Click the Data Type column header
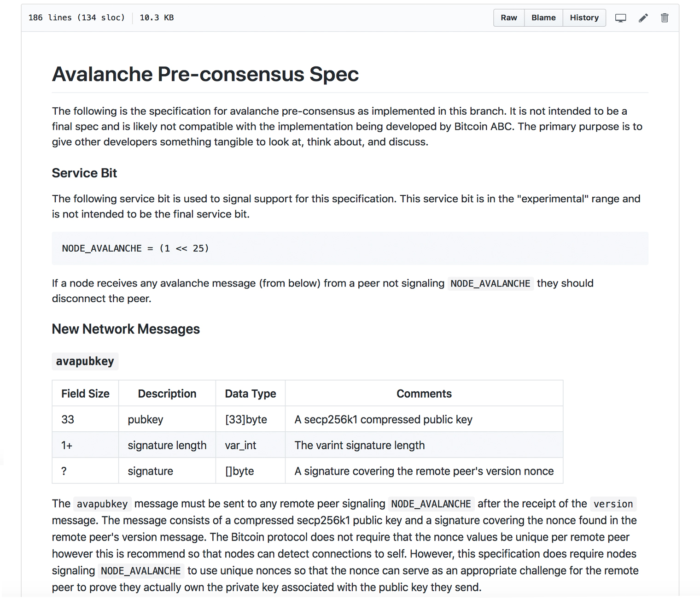700x599 pixels. [x=250, y=393]
